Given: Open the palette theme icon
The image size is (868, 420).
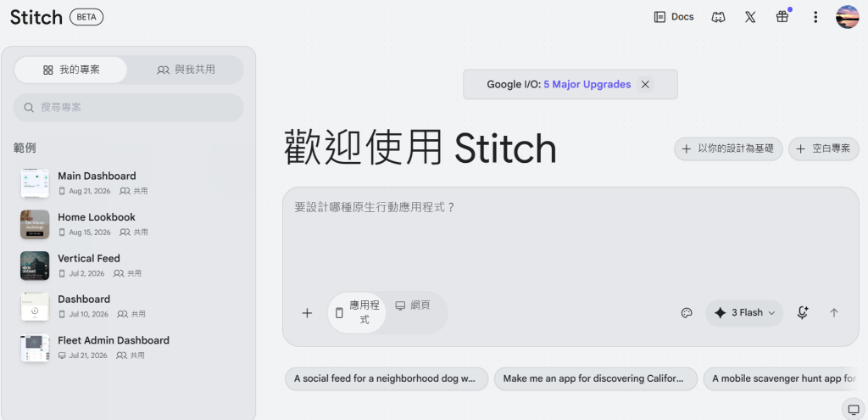Looking at the screenshot, I should [687, 313].
